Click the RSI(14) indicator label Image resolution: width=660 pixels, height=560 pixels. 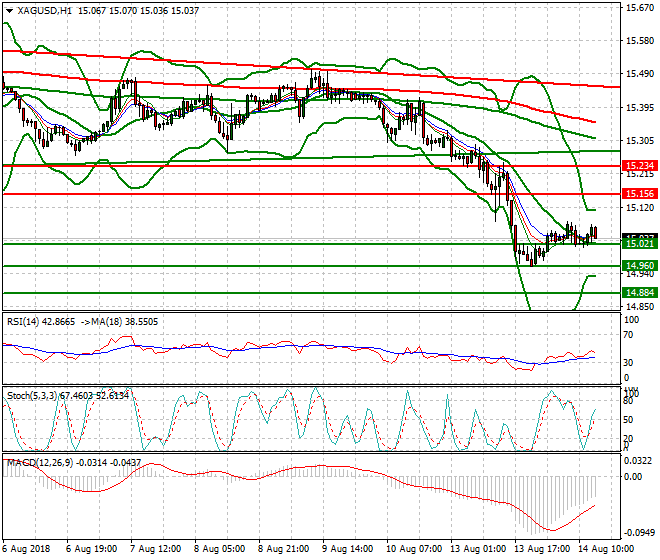[x=26, y=321]
